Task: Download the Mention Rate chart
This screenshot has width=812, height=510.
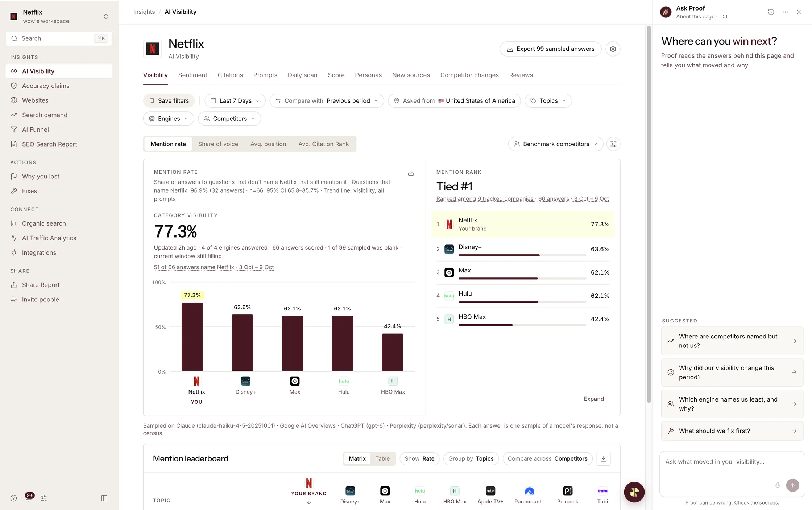Action: [411, 173]
